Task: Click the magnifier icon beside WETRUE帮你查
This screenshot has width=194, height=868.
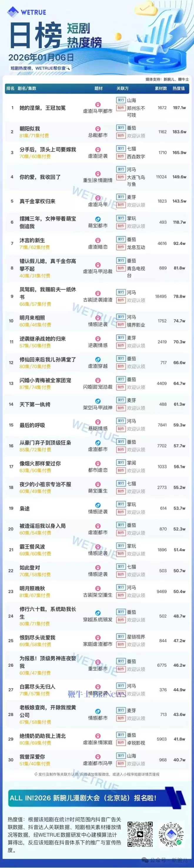Action: tap(68, 68)
